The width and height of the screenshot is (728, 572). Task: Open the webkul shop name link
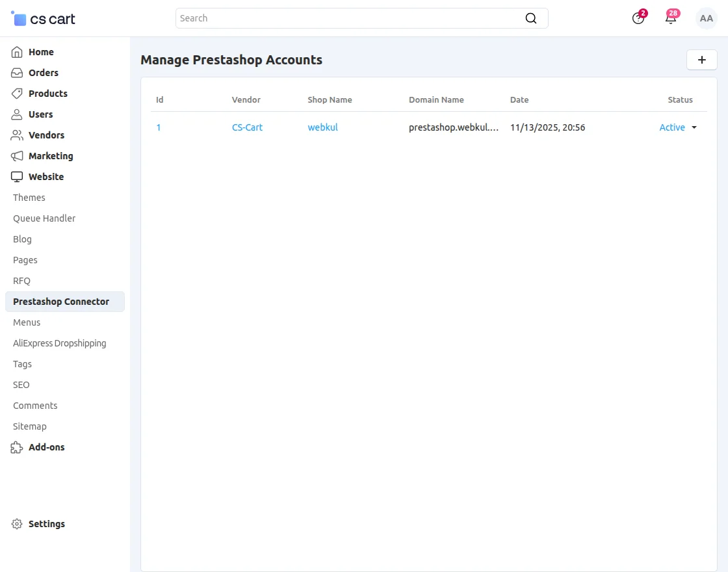tap(322, 127)
